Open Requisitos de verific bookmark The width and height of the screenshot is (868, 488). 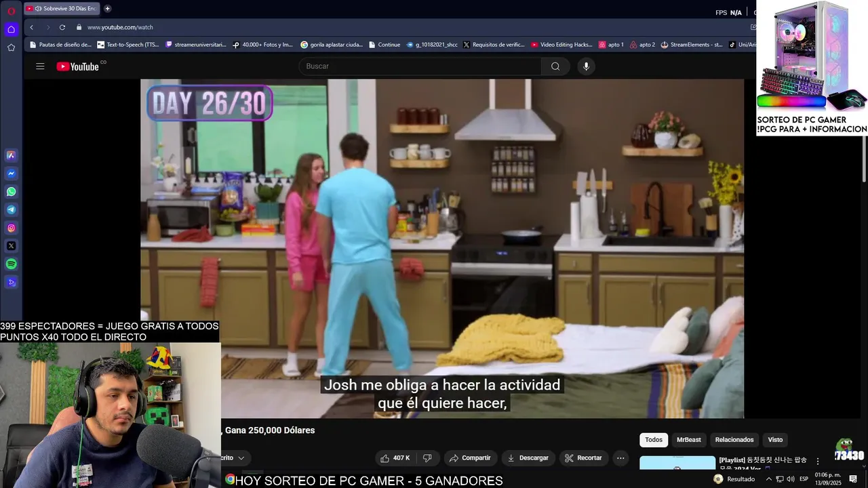click(494, 45)
